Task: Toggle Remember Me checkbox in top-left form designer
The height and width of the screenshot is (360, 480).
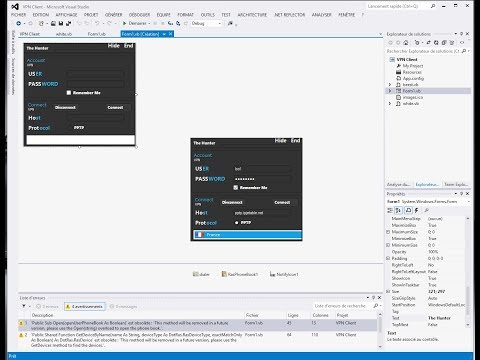Action: tap(69, 93)
